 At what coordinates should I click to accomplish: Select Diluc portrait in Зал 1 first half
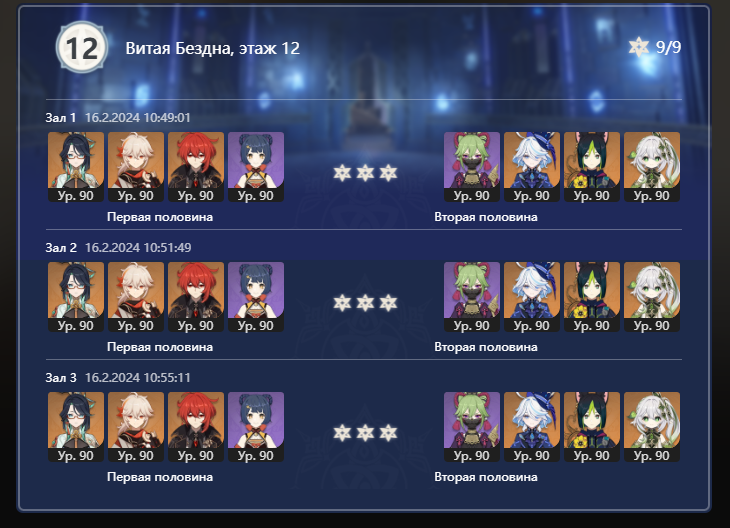click(x=196, y=167)
